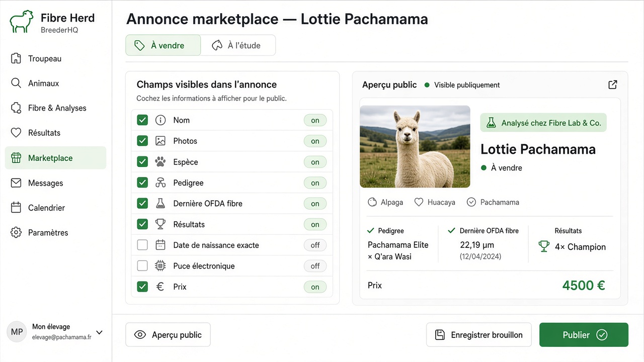Open Troupeau in the sidebar

coord(55,59)
